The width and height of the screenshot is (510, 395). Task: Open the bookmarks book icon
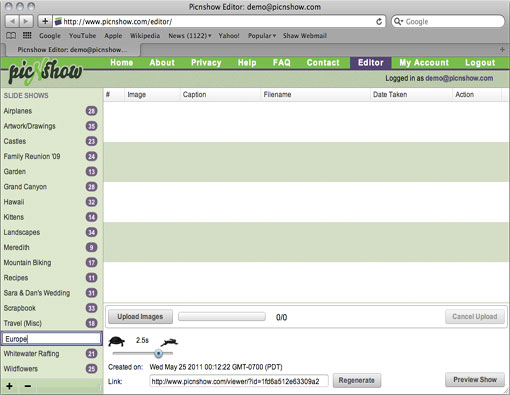(11, 35)
